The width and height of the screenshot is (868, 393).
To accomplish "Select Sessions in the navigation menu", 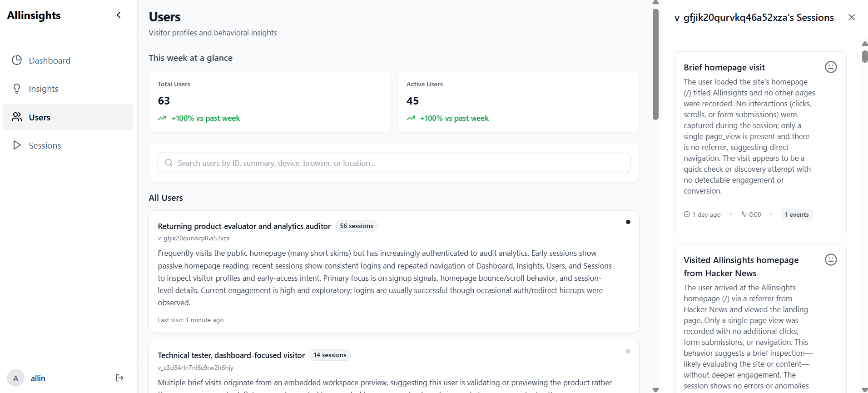I will [45, 145].
